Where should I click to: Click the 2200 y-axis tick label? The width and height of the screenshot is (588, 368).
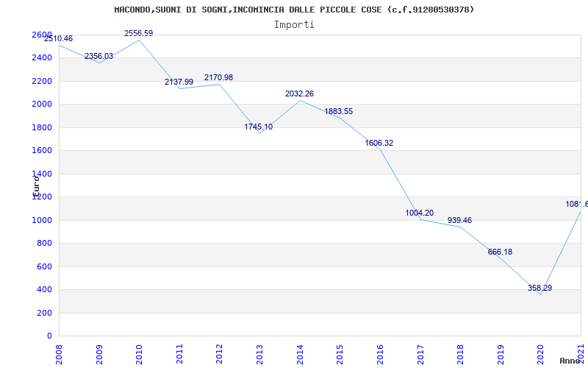[42, 81]
